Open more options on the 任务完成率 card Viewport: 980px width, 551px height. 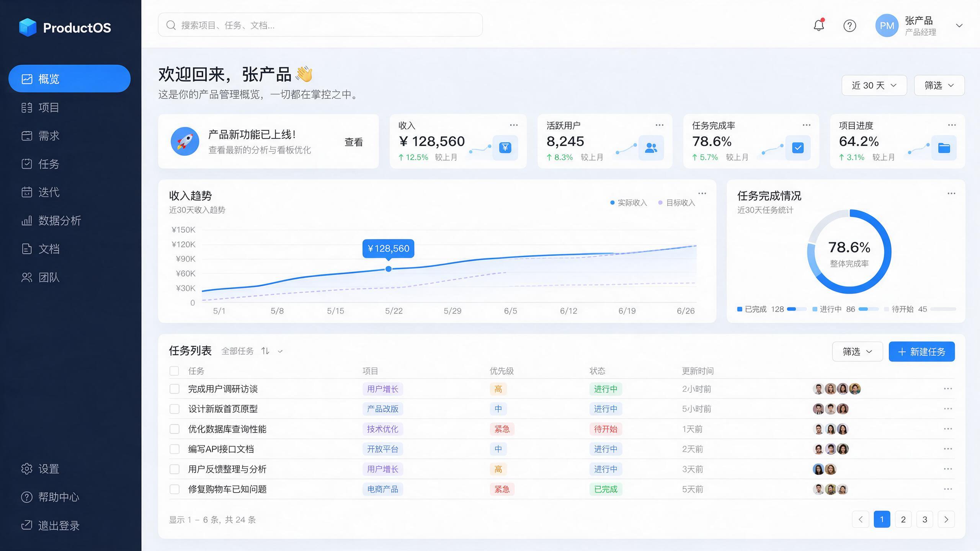coord(806,125)
